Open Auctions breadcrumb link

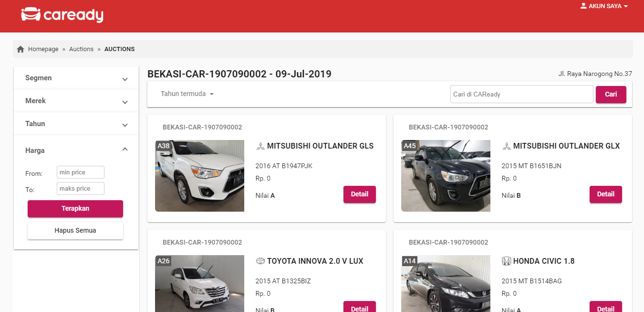(x=81, y=49)
